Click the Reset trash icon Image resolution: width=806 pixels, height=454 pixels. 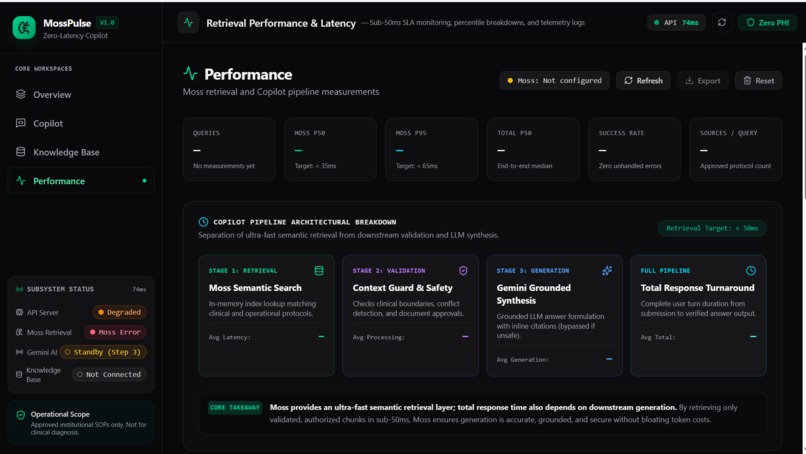pyautogui.click(x=747, y=81)
